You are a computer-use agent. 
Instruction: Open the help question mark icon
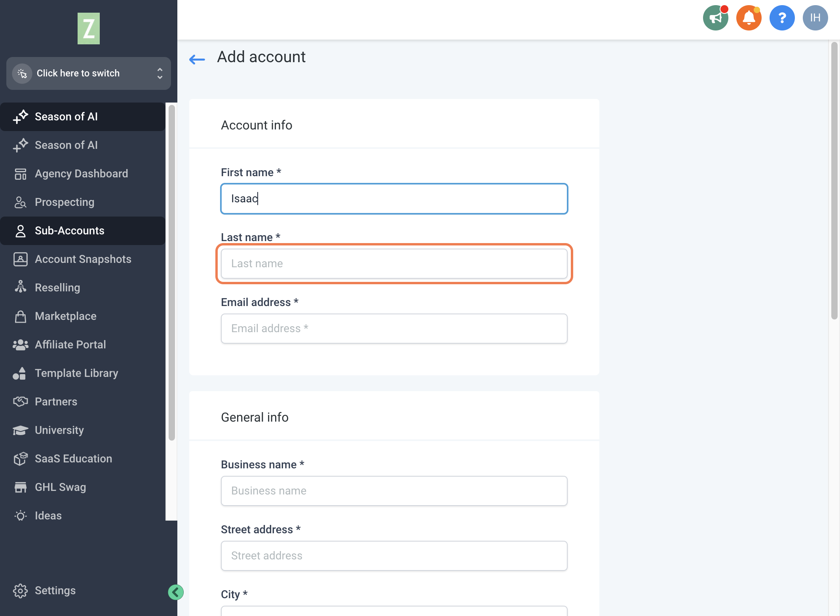tap(782, 18)
